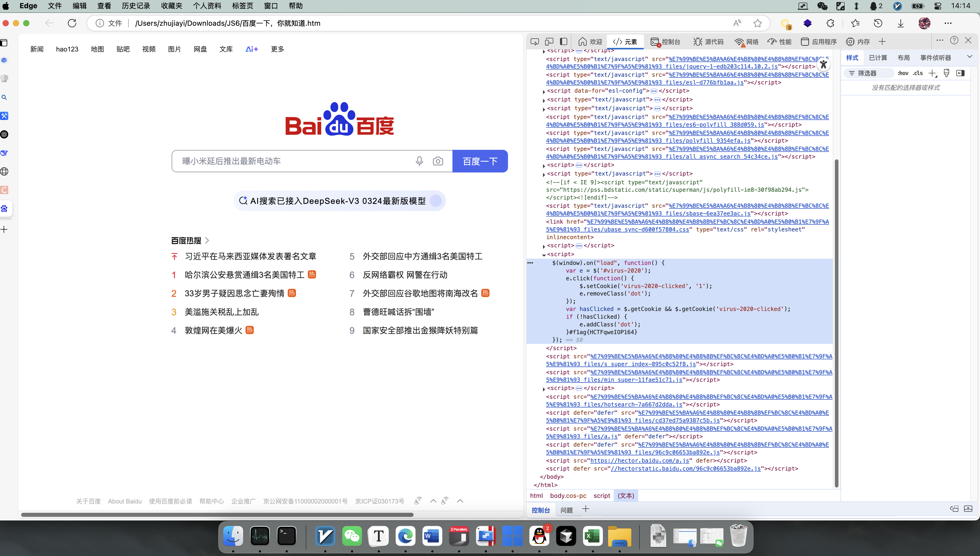Screen dimensions: 980x556
Task: Open 百度热搜 heading link
Action: (x=190, y=241)
